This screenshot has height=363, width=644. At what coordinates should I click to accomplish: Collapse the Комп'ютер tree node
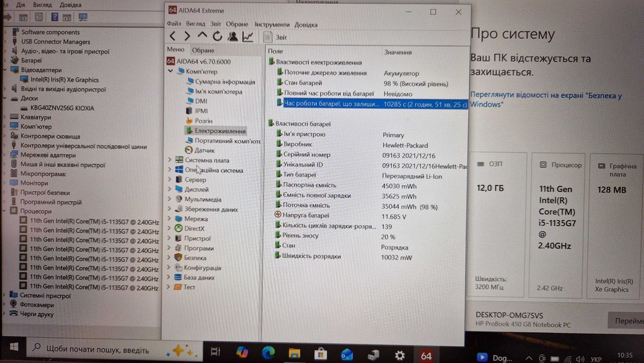tap(171, 71)
